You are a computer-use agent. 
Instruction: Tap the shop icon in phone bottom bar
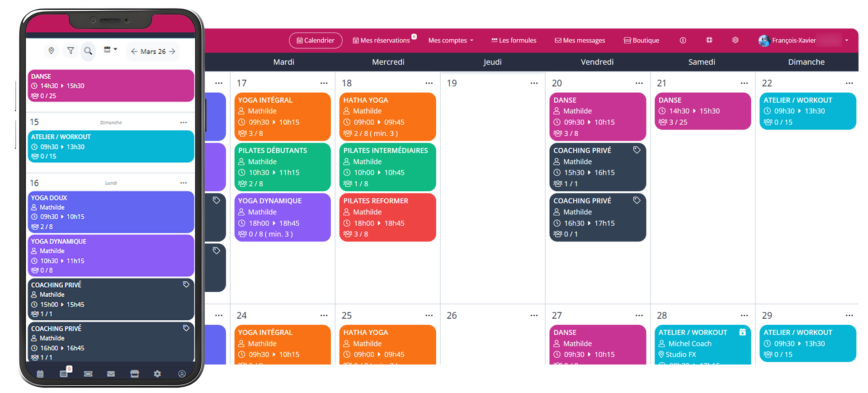[x=134, y=374]
